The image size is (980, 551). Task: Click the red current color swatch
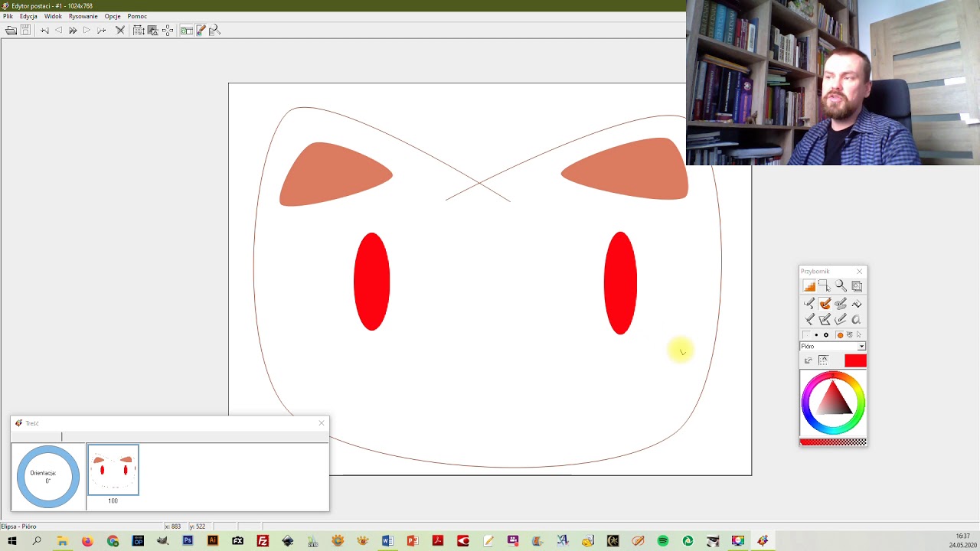[x=856, y=360]
